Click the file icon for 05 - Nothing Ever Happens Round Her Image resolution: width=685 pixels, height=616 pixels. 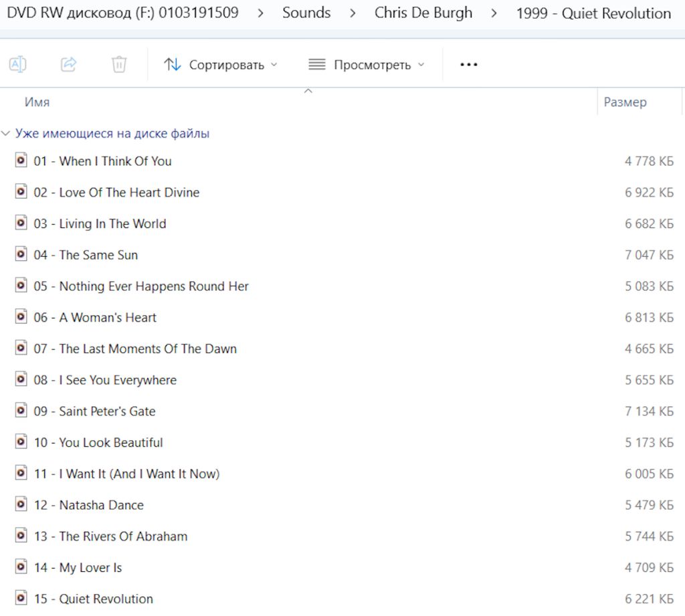coord(21,286)
